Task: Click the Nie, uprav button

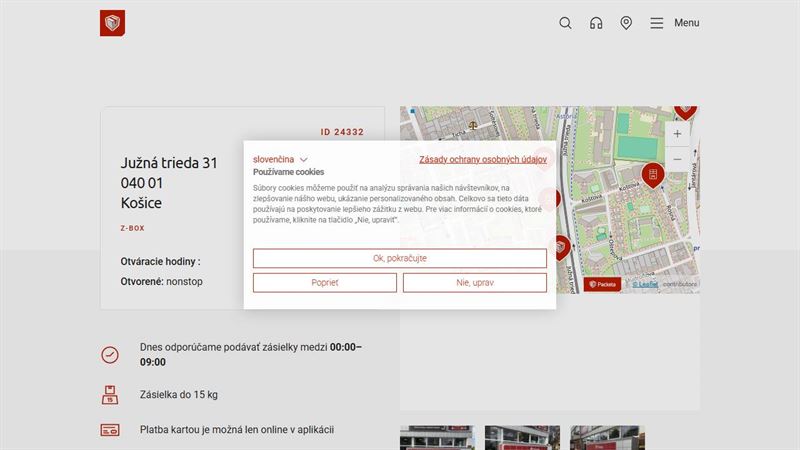Action: click(x=474, y=283)
